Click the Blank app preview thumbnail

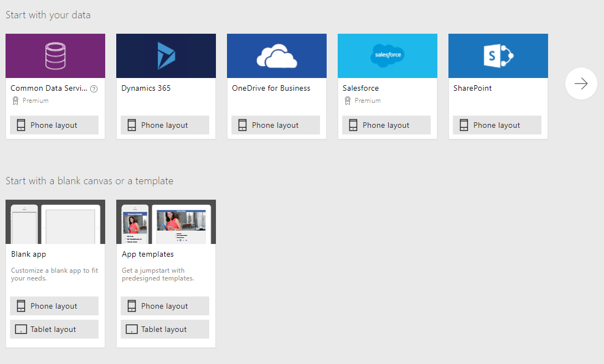click(55, 222)
